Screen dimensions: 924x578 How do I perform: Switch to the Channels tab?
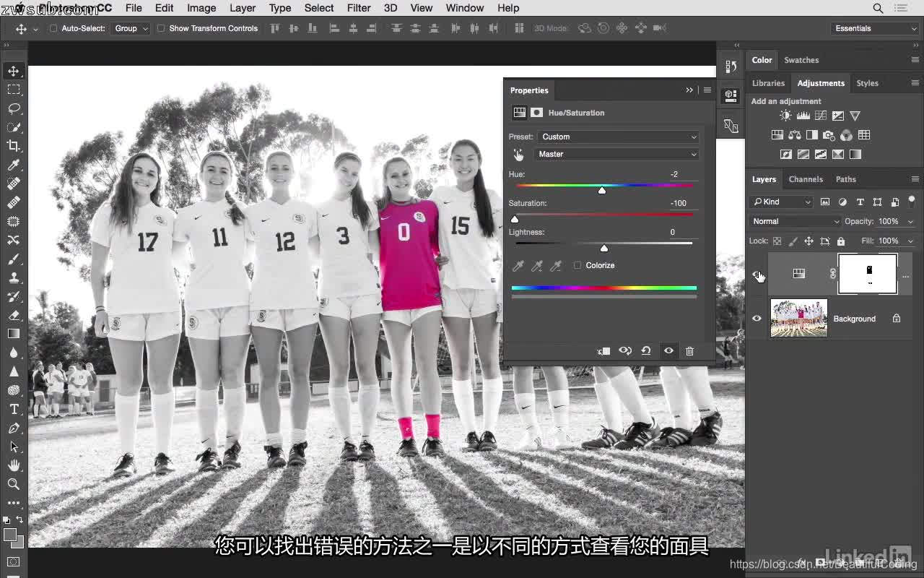coord(806,179)
